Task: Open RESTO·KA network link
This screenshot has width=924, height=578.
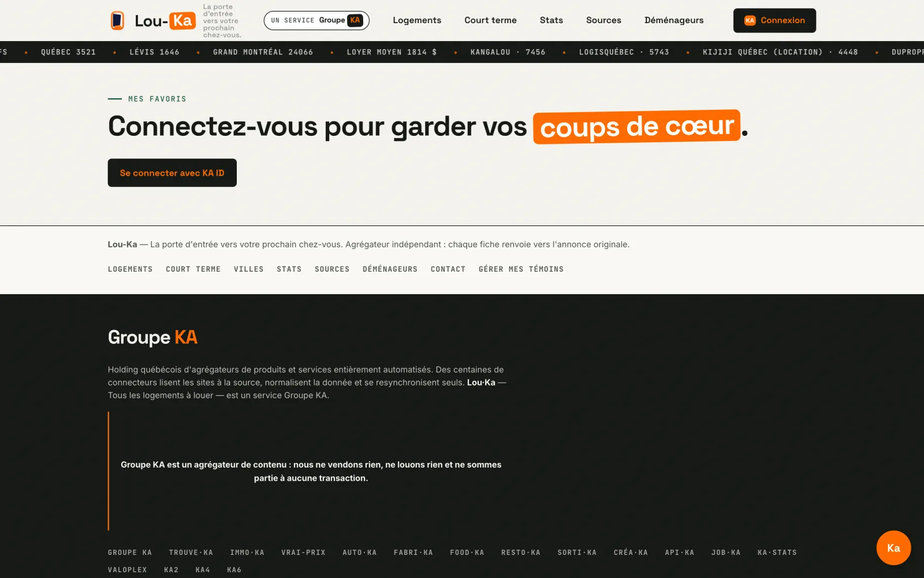Action: point(521,553)
